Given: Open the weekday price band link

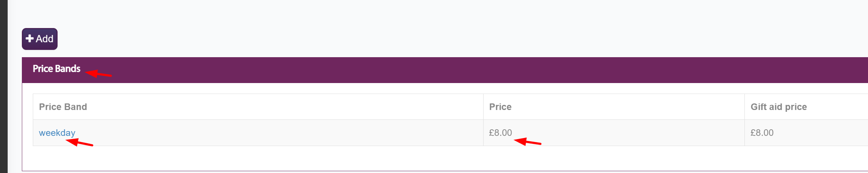Looking at the screenshot, I should [x=57, y=133].
